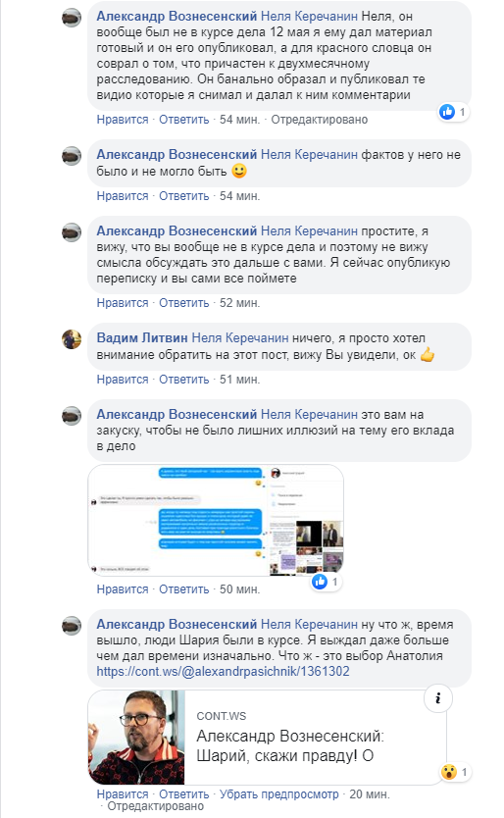
Task: Open Неля Керечанин mention in Литвин's comment
Action: click(240, 338)
